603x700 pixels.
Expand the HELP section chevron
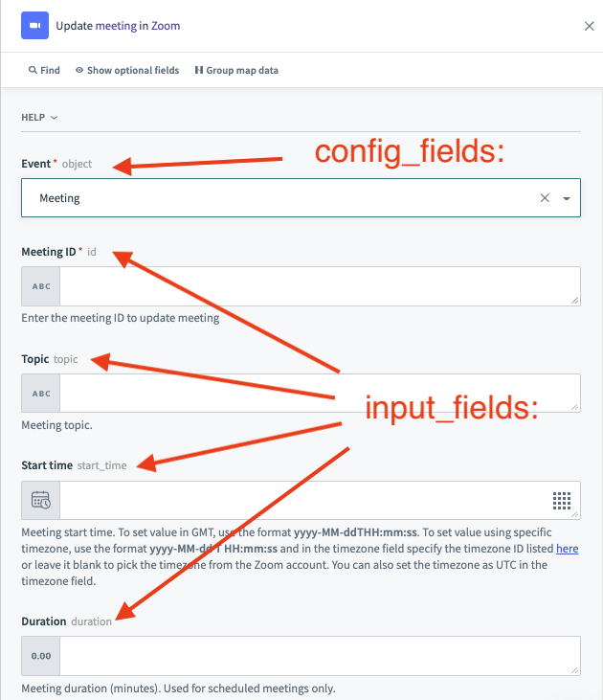click(x=54, y=118)
